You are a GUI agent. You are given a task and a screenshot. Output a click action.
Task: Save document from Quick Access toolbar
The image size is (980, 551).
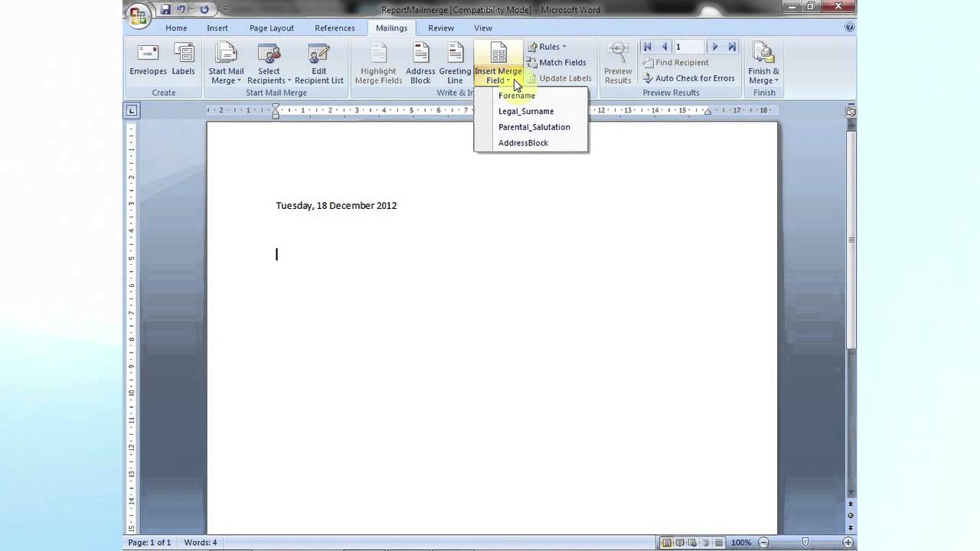(x=165, y=9)
